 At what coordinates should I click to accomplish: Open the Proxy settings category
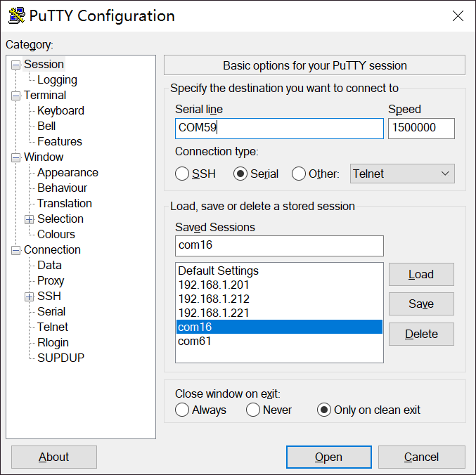[x=51, y=281]
